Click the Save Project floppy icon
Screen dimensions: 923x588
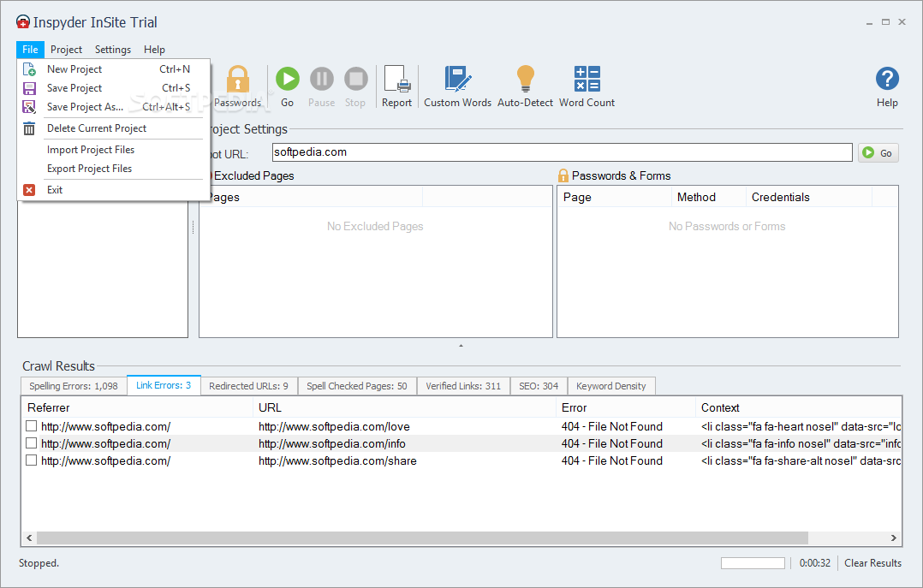29,88
